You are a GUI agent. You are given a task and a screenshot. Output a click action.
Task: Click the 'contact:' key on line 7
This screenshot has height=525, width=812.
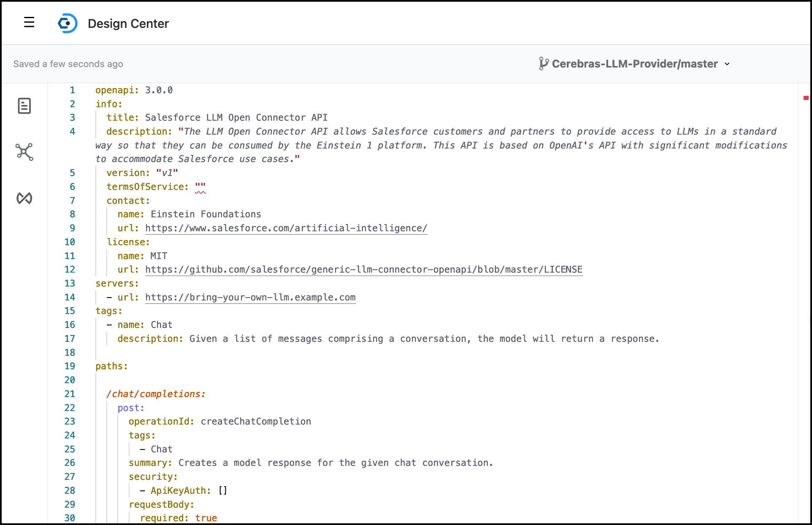[128, 201]
